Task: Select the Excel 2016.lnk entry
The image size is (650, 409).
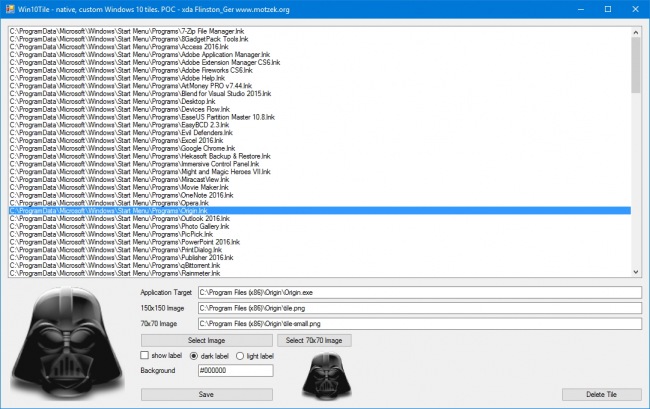Action: coord(320,140)
